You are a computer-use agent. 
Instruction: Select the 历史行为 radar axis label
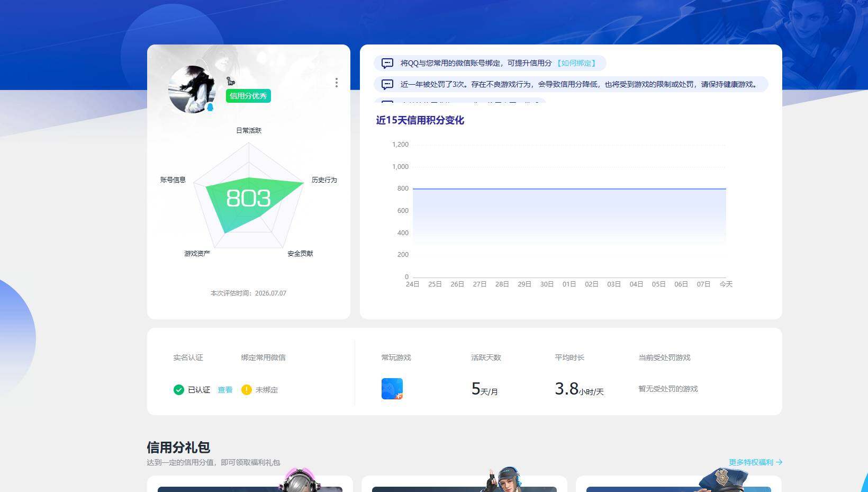(324, 180)
